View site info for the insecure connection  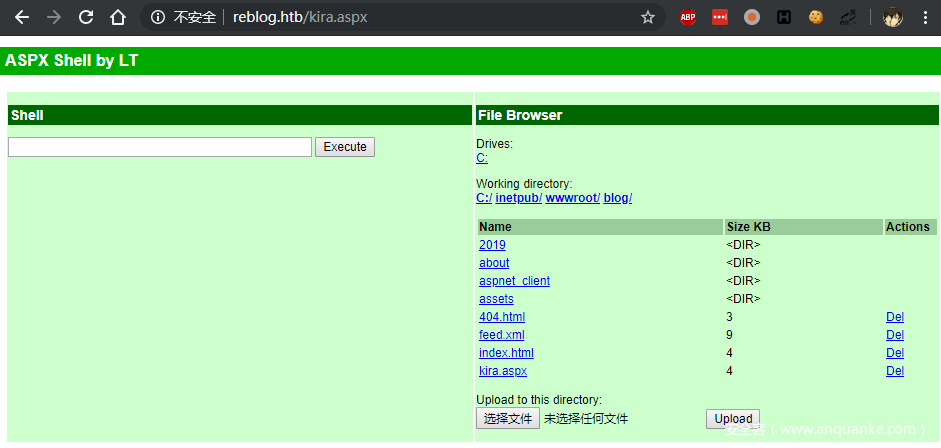click(x=158, y=17)
